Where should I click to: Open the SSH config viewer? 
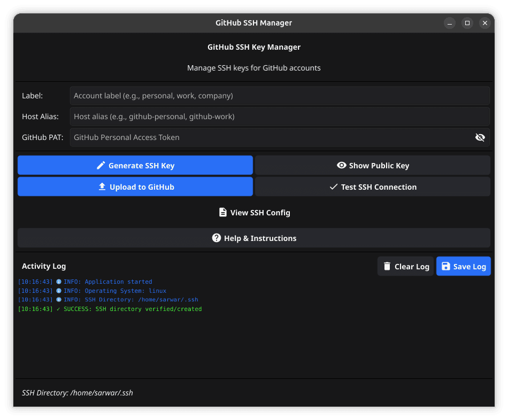click(254, 212)
